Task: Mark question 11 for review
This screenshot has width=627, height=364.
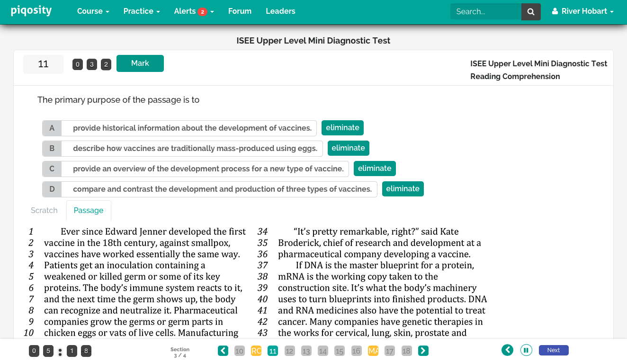Action: 140,63
